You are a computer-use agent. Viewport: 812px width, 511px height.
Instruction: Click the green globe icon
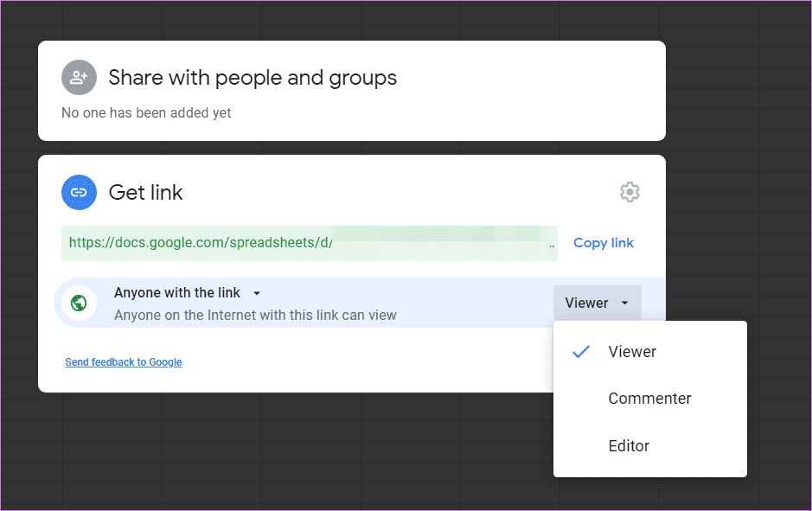pyautogui.click(x=79, y=303)
